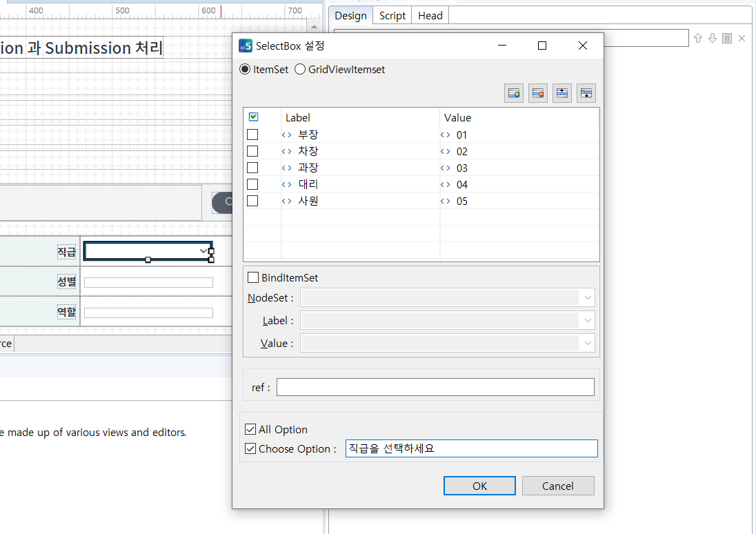Uncheck the Choose Option checkbox
The height and width of the screenshot is (534, 756).
tap(250, 448)
